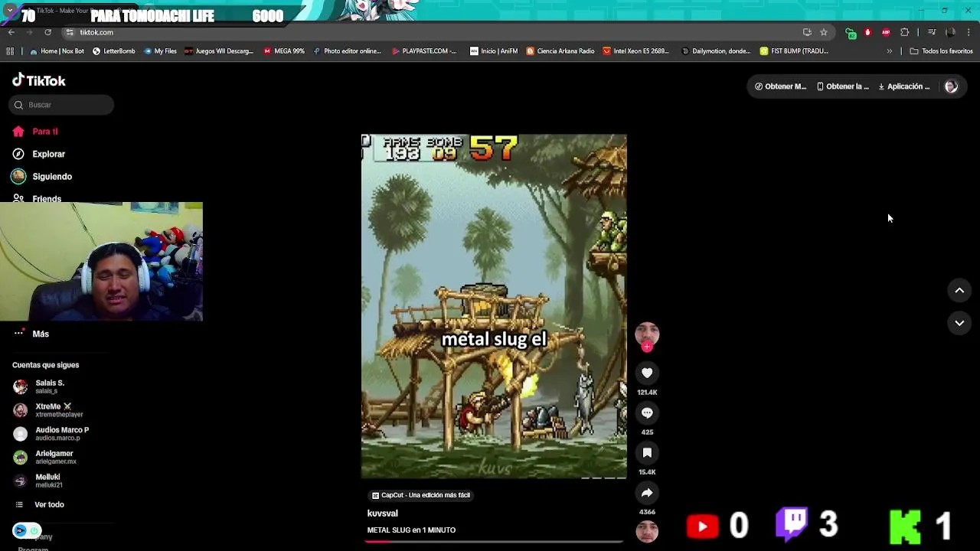Click Obtener M... button in header
Screen dimensions: 980x551
pos(780,86)
